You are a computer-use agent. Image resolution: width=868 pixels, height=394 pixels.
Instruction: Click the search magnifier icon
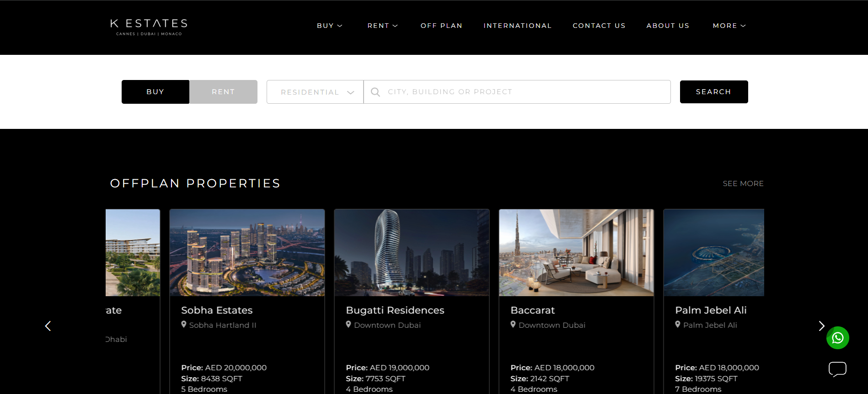375,92
